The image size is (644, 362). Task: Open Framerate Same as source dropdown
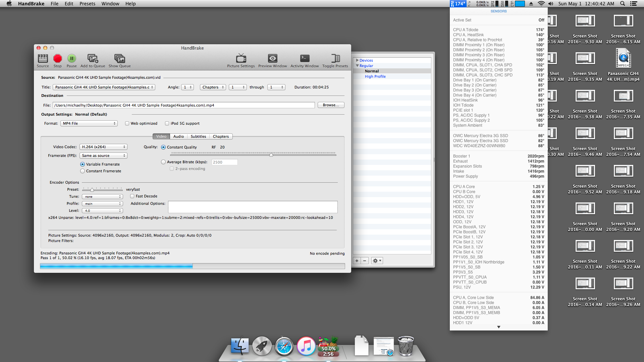click(103, 156)
